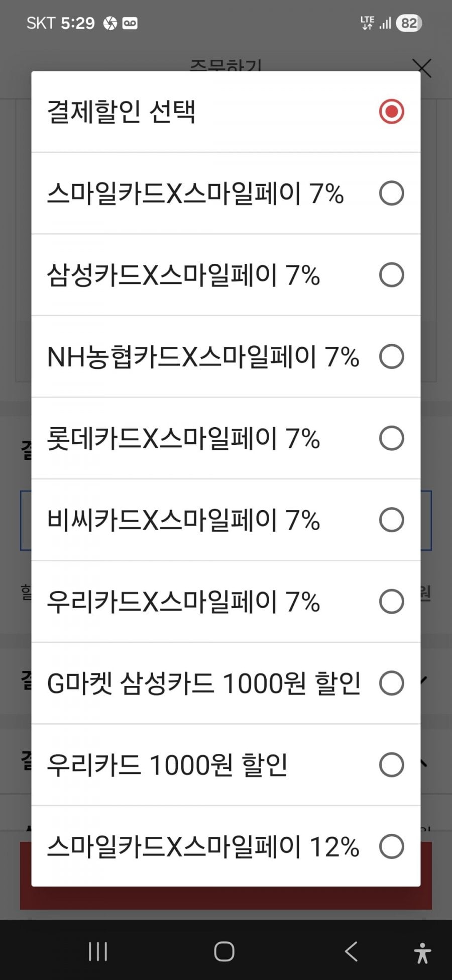Pick G마켓 삼성카드 1000원 할인 radio button
452x980 pixels.
[391, 683]
